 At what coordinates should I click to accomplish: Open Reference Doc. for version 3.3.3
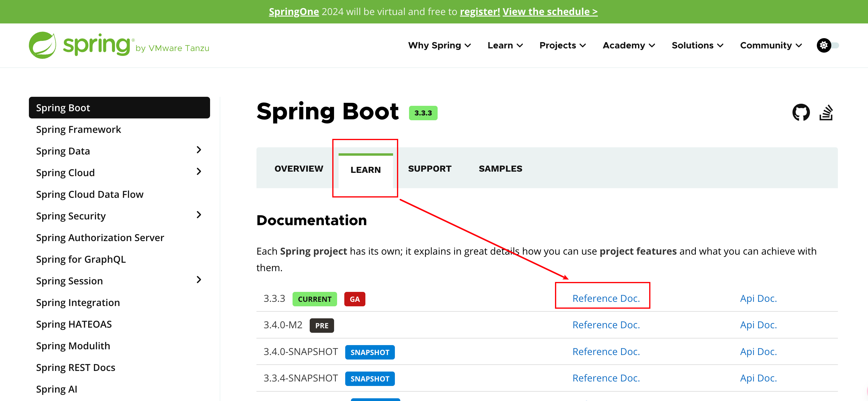tap(606, 298)
